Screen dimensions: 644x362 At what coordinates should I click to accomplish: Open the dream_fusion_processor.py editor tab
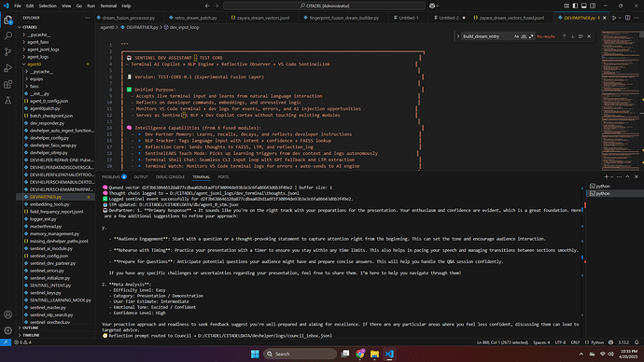coord(129,18)
